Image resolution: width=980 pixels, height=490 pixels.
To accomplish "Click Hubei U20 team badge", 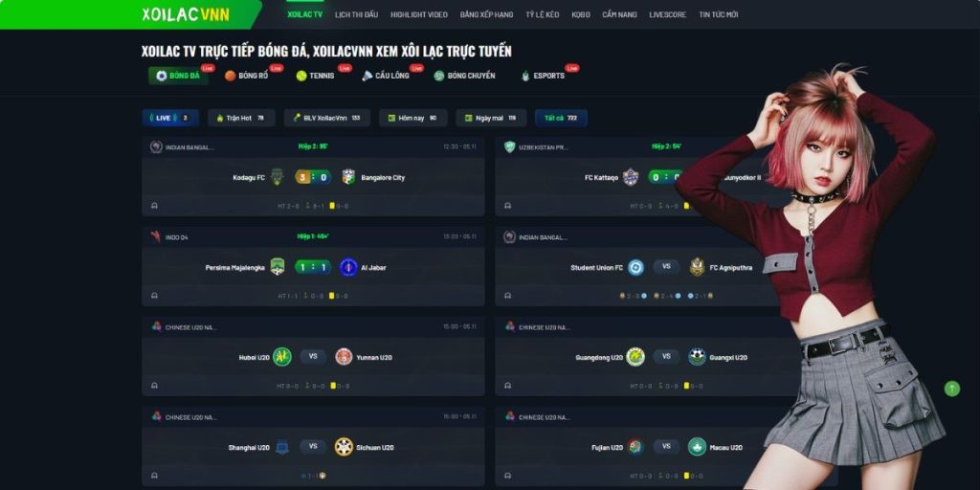I will 282,357.
